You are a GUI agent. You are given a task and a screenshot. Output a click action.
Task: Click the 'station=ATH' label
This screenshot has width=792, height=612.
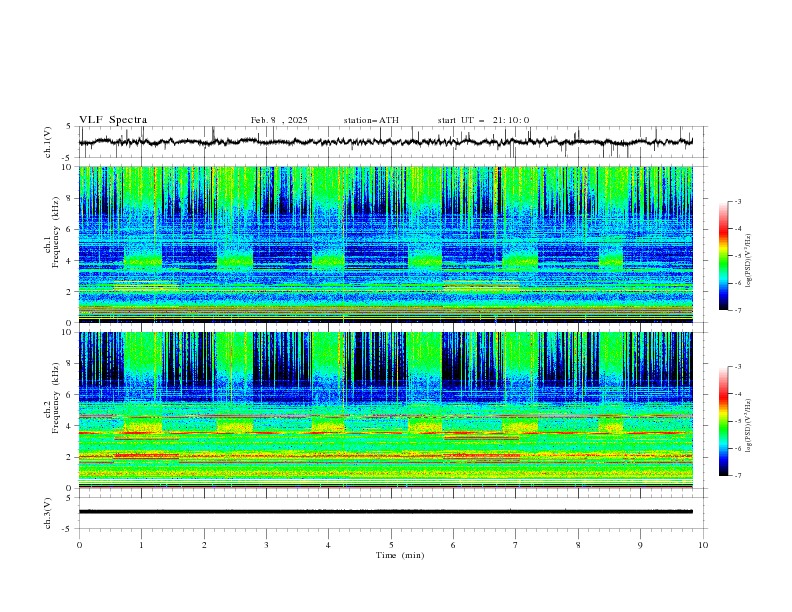pos(371,120)
